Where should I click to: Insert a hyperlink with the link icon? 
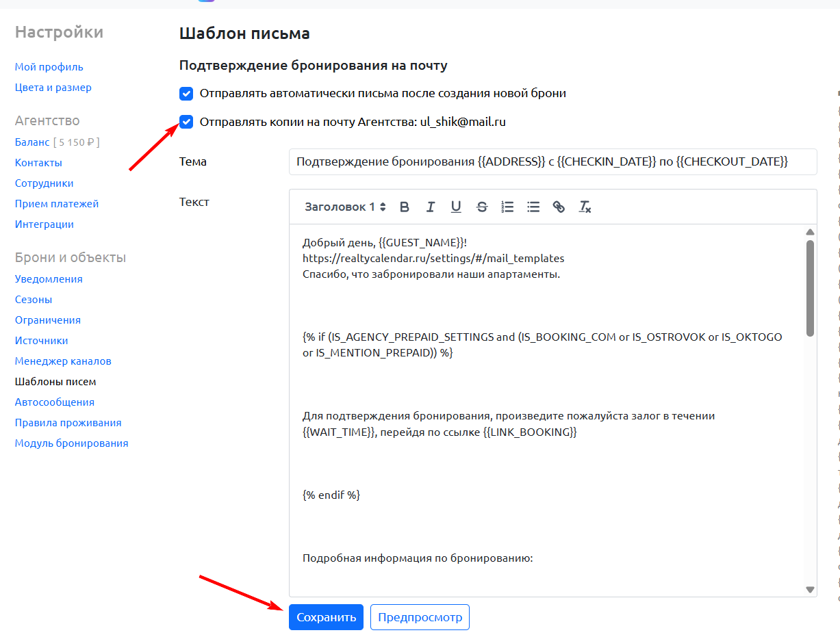pyautogui.click(x=559, y=207)
